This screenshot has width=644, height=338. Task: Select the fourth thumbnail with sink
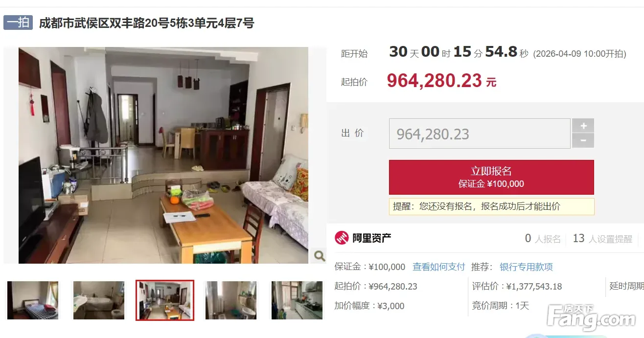pyautogui.click(x=231, y=300)
